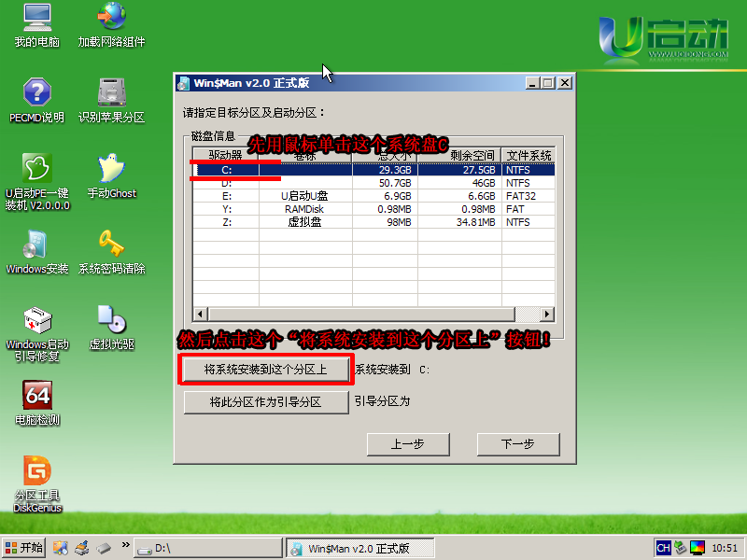The height and width of the screenshot is (560, 747).
Task: Click the third quick launch drive icon
Action: tap(104, 548)
